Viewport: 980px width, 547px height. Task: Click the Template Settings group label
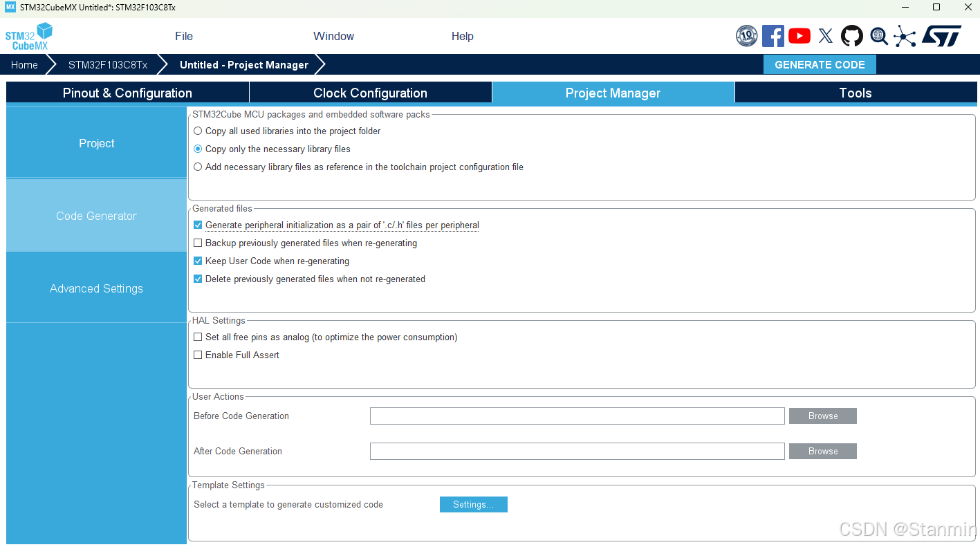point(228,485)
